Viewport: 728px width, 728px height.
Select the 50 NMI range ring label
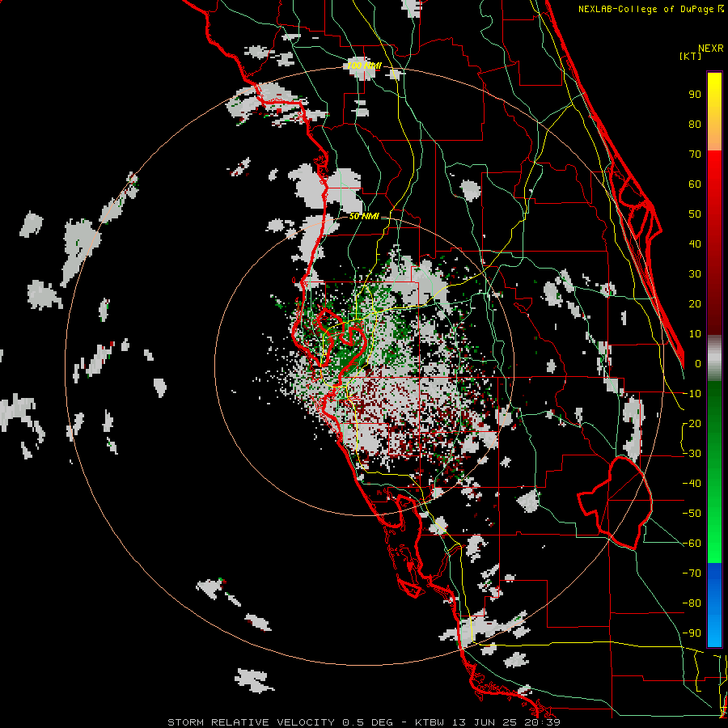coord(364,216)
